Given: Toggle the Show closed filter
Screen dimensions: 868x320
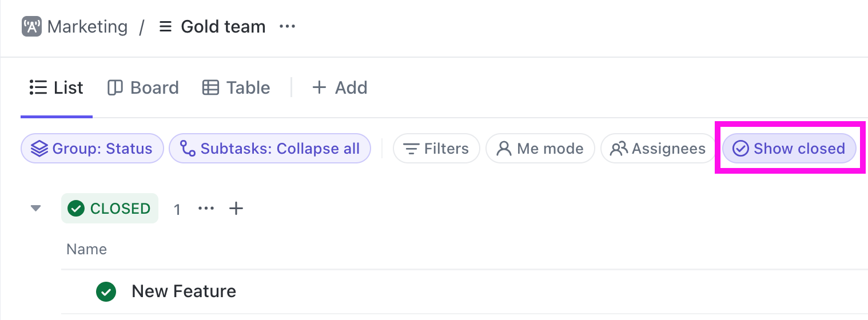Looking at the screenshot, I should click(x=789, y=149).
